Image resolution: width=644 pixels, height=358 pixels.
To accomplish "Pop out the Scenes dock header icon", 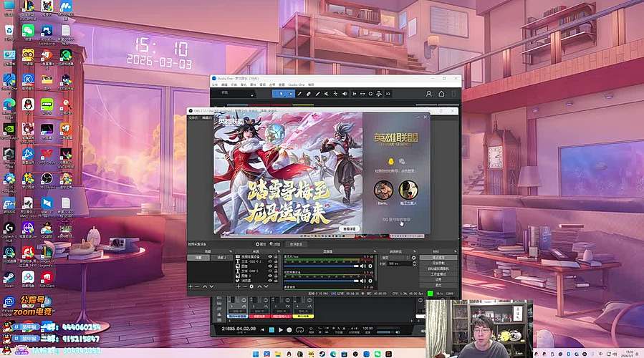I will (230, 251).
